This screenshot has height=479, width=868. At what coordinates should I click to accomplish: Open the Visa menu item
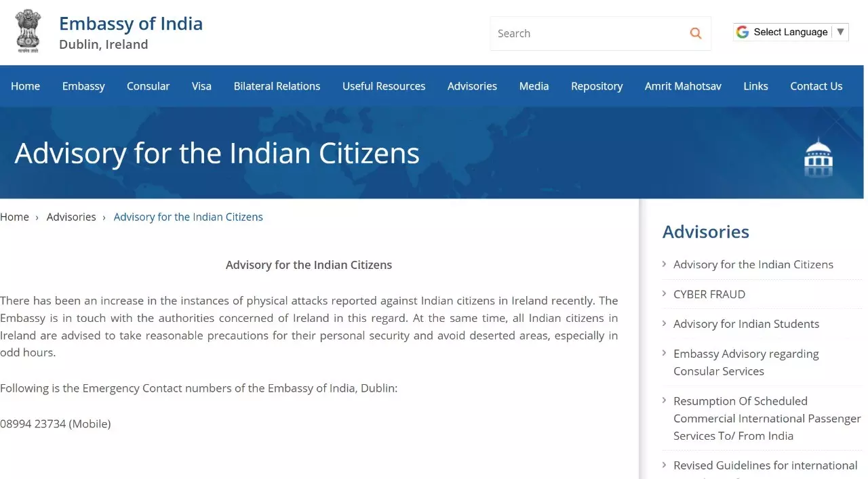click(201, 86)
